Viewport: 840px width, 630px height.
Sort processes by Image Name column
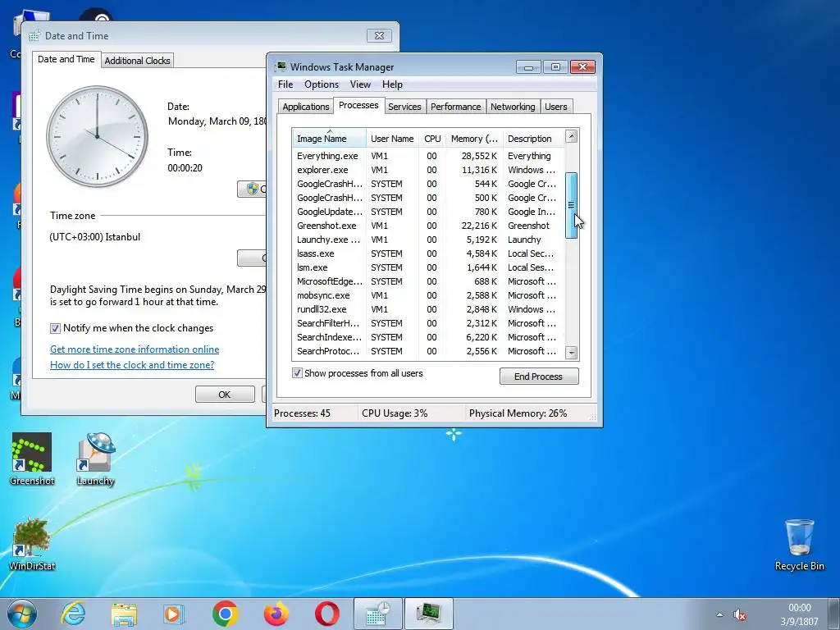click(330, 138)
